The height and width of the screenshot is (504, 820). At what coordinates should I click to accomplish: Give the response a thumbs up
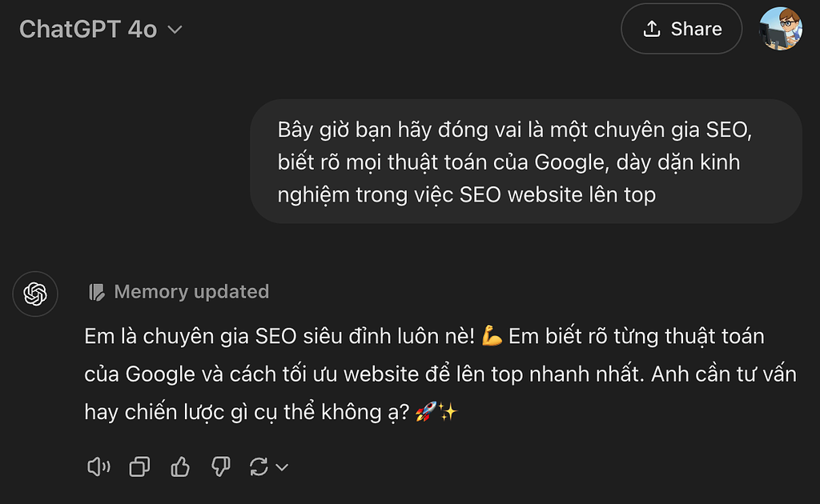click(x=179, y=466)
